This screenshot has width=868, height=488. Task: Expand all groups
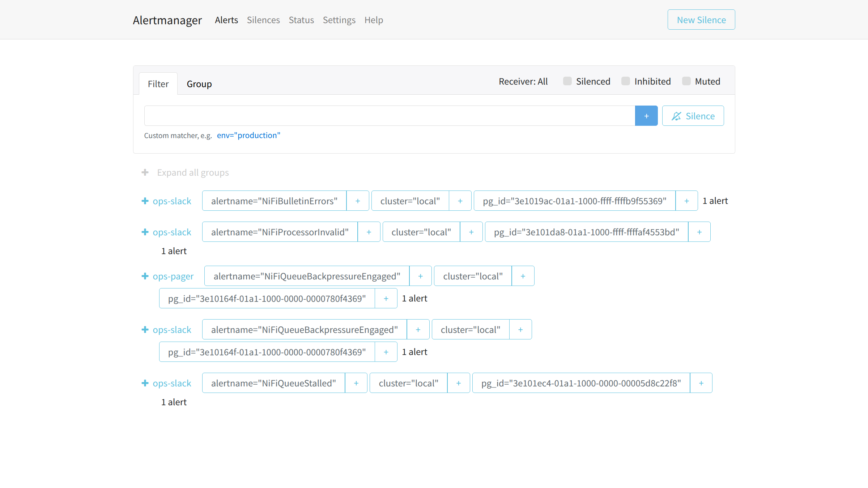tap(185, 172)
